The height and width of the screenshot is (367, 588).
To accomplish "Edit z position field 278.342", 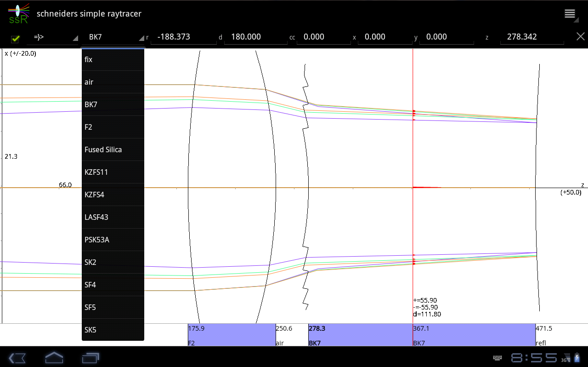I will click(533, 37).
